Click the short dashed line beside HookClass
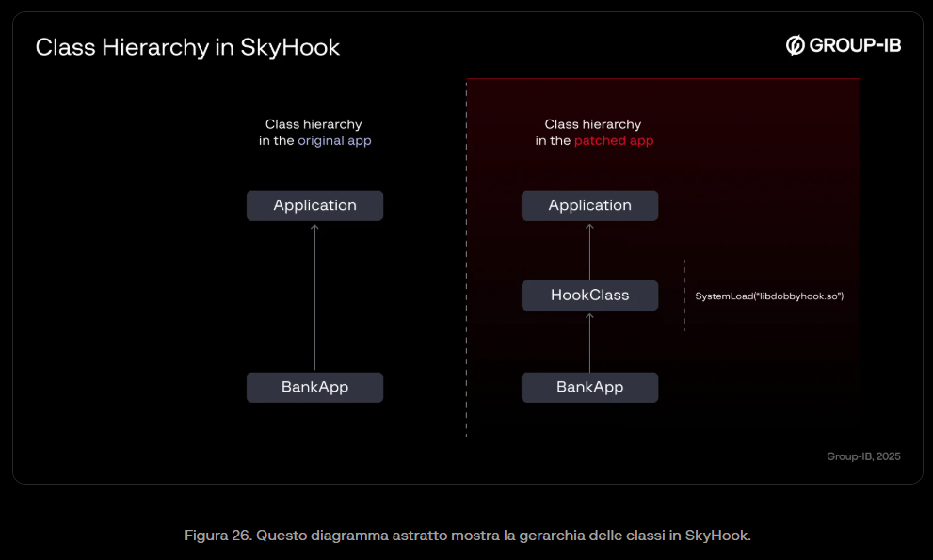 pos(684,296)
